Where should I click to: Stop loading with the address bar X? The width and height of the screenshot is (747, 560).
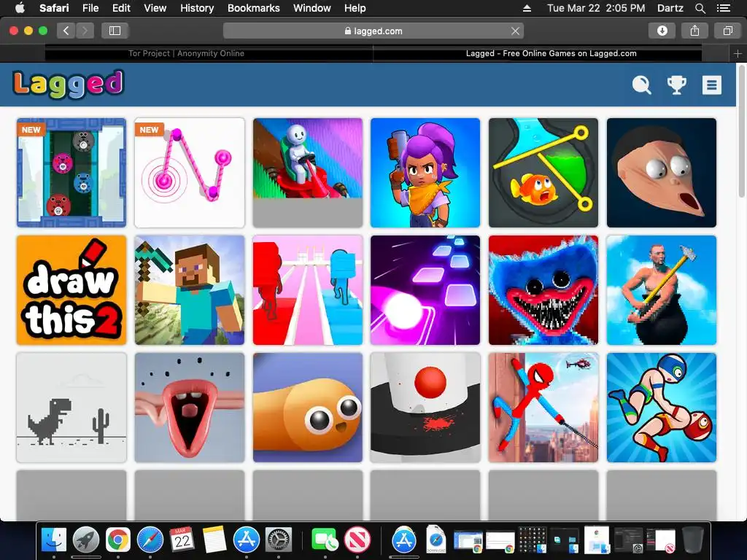(515, 31)
